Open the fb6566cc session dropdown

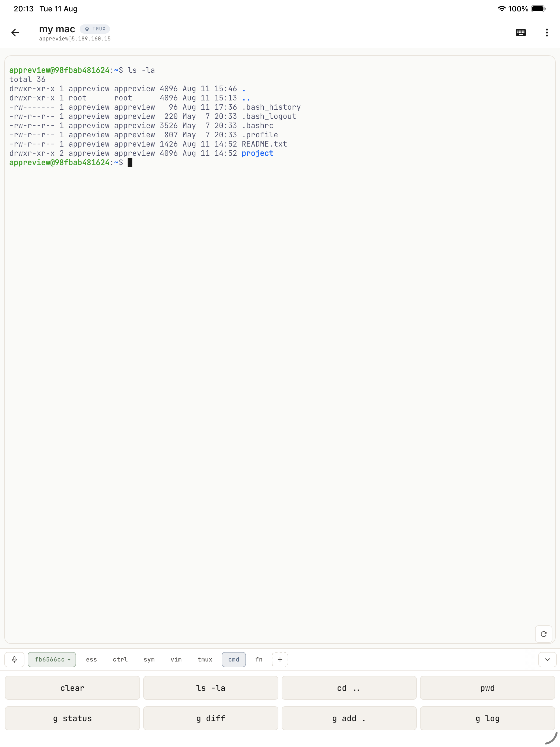click(52, 660)
